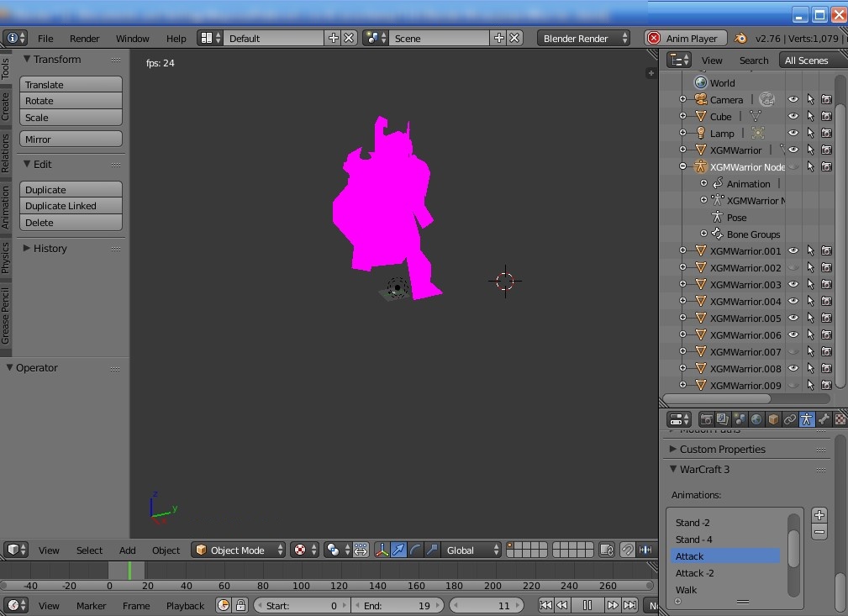Delete the Default screen layout with X
Viewport: 848px width, 616px height.
(349, 38)
